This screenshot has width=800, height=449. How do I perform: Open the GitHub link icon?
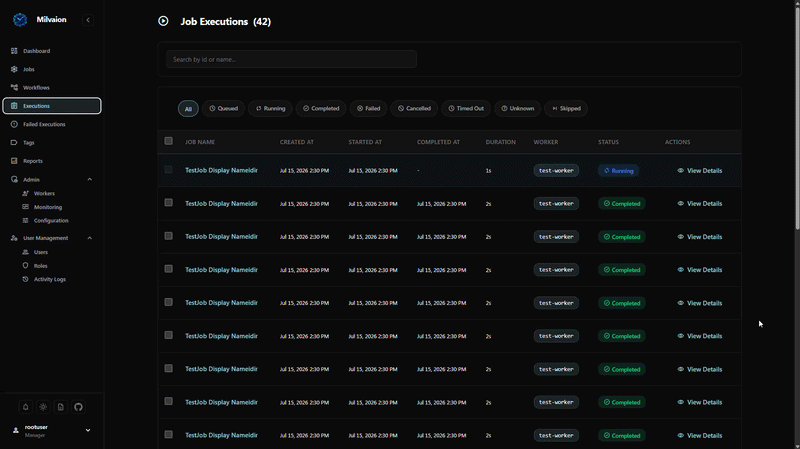[x=78, y=407]
